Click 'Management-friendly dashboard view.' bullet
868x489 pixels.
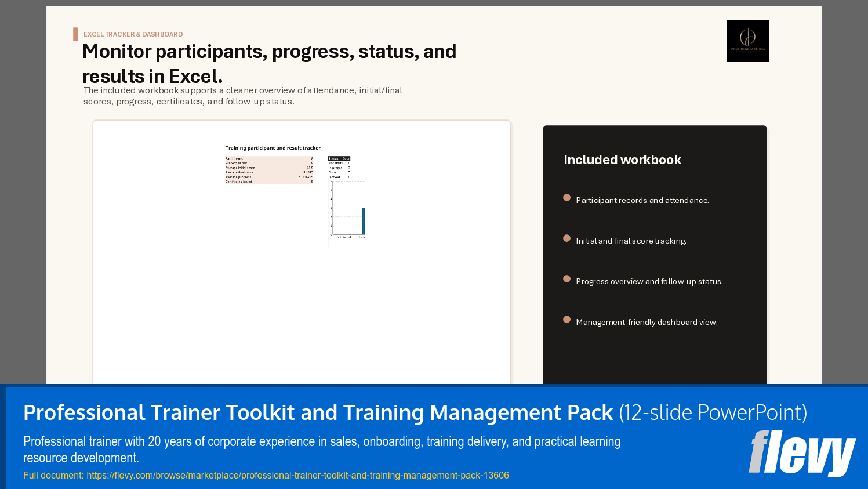(x=647, y=322)
